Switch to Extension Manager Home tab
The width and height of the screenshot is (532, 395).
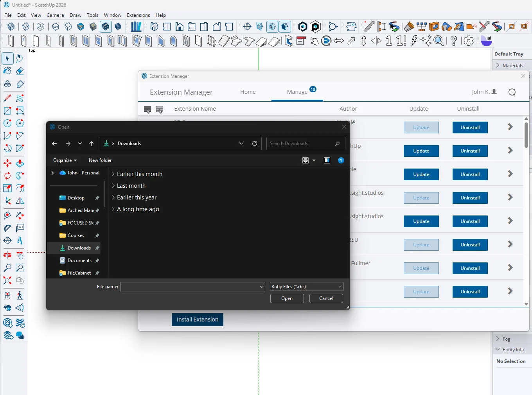pyautogui.click(x=248, y=92)
